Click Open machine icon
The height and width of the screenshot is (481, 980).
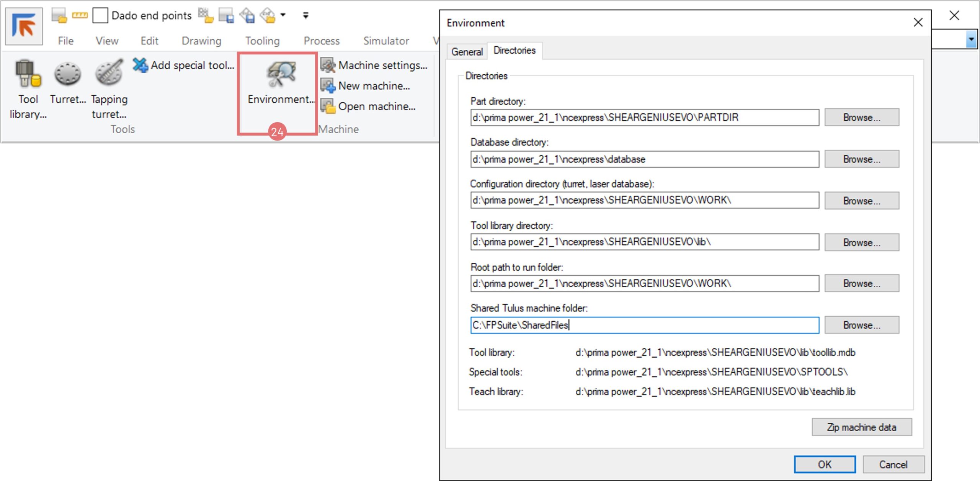tap(328, 106)
